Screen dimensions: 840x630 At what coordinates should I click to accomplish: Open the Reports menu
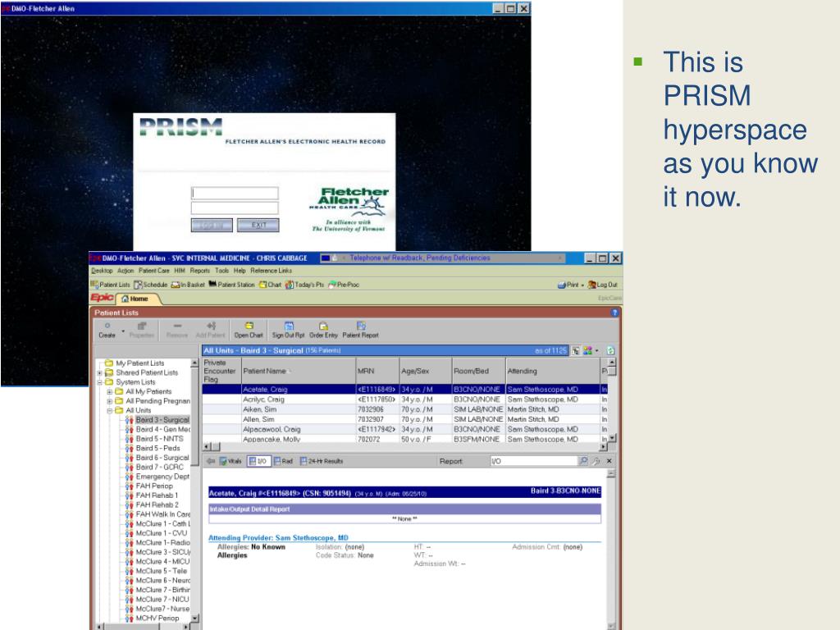pos(200,271)
